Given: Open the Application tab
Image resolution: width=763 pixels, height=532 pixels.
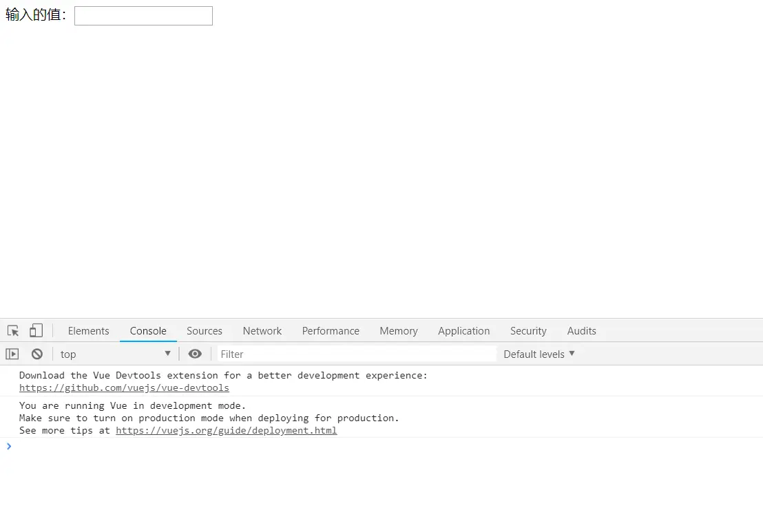Looking at the screenshot, I should 463,330.
